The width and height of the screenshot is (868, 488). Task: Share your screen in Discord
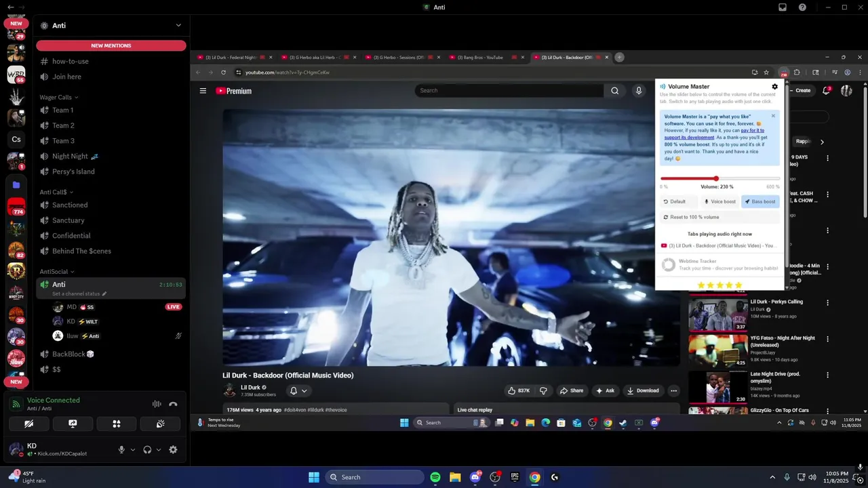coord(73,424)
